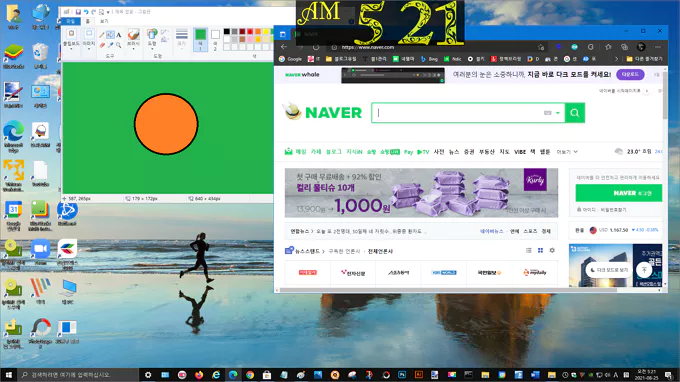Click the Redo arrow in Paint
Image resolution: width=680 pixels, height=382 pixels.
tap(93, 12)
